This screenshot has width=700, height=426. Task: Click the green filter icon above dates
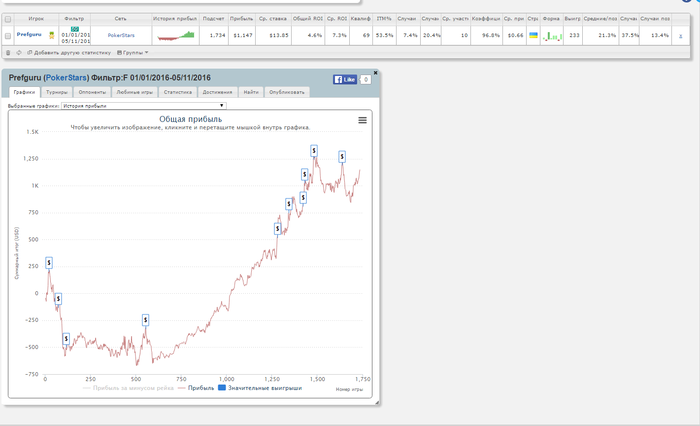pos(75,29)
